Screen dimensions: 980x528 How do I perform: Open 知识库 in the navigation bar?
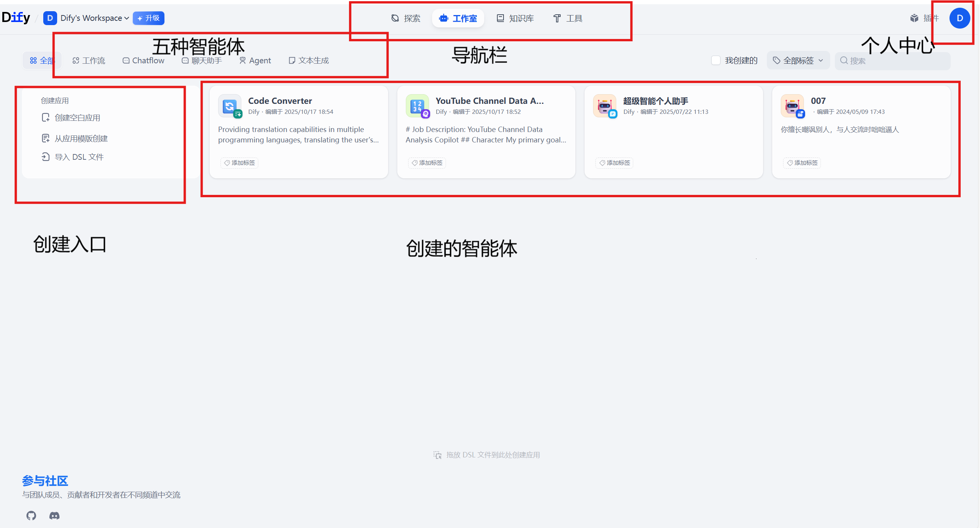515,18
